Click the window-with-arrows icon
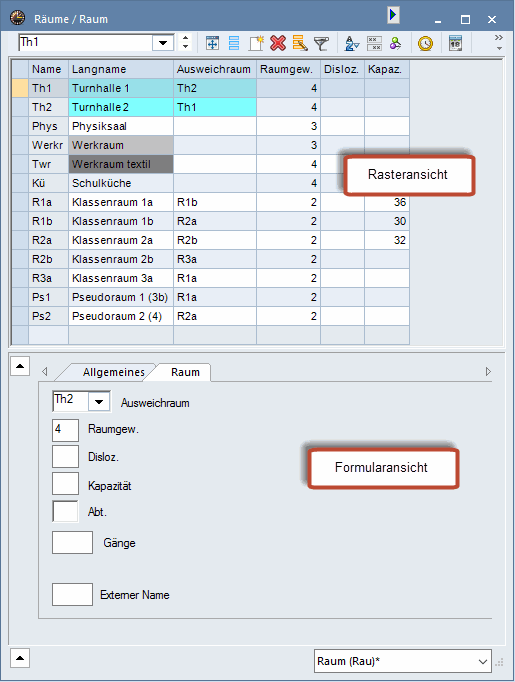Image resolution: width=515 pixels, height=682 pixels. coord(212,43)
